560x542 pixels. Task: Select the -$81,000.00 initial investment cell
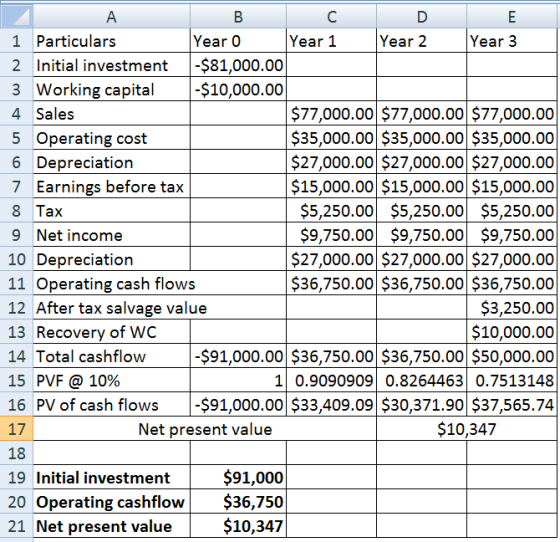point(238,65)
